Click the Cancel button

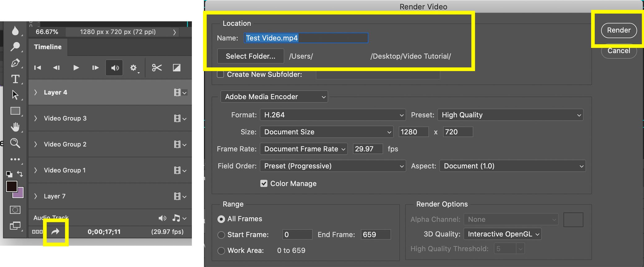pos(619,51)
